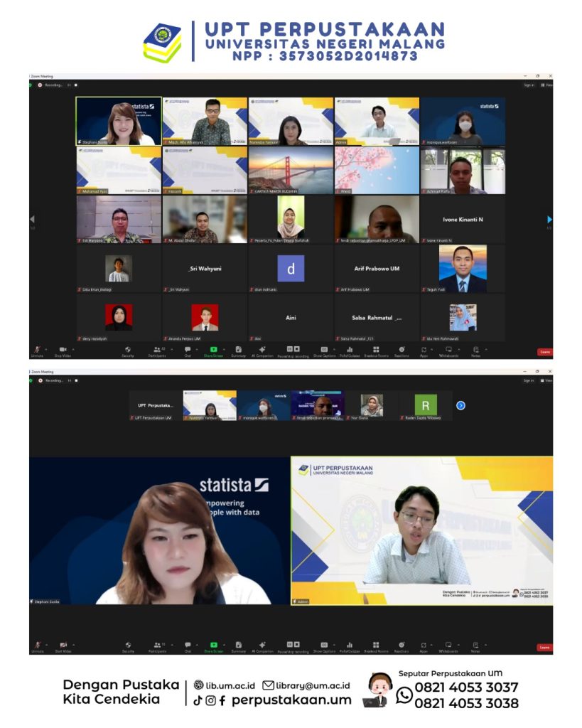Show more participants with the blue circle arrow
The height and width of the screenshot is (728, 582).
pos(460,405)
